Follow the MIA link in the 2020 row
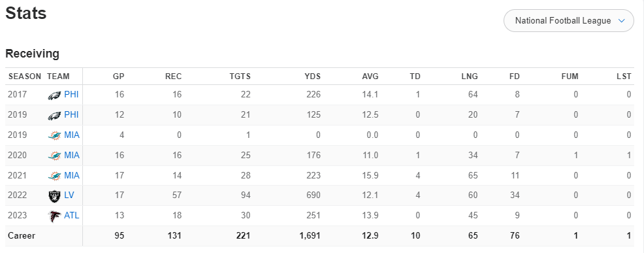644x253 pixels. click(72, 156)
